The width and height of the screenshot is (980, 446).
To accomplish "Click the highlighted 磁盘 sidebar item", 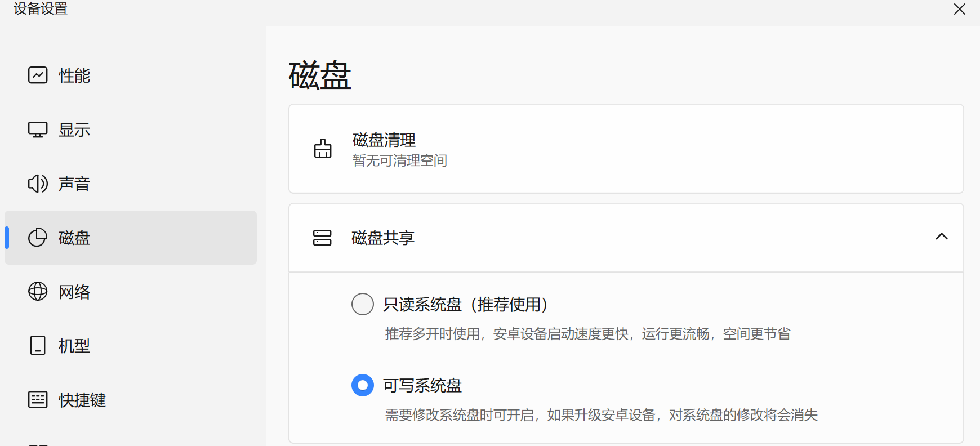I will [x=130, y=238].
